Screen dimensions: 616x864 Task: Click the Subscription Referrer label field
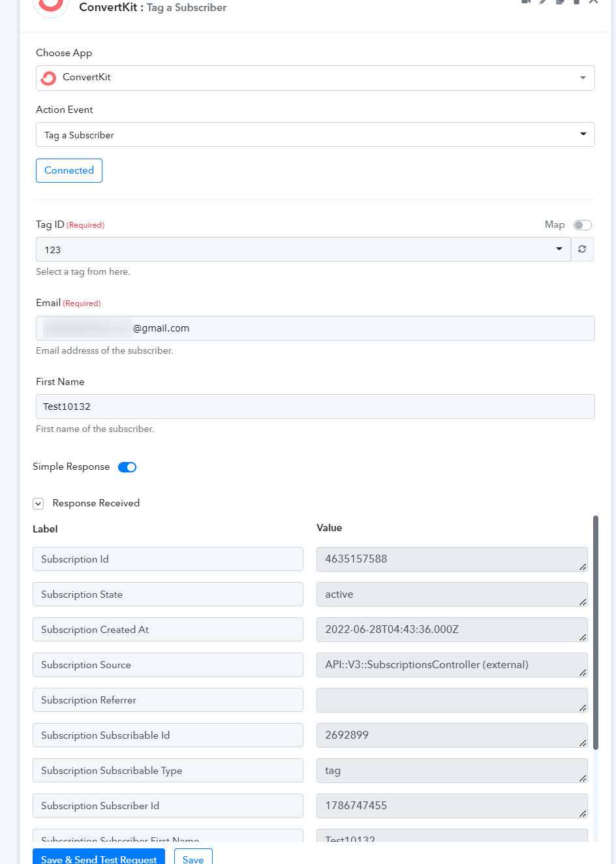(x=168, y=700)
